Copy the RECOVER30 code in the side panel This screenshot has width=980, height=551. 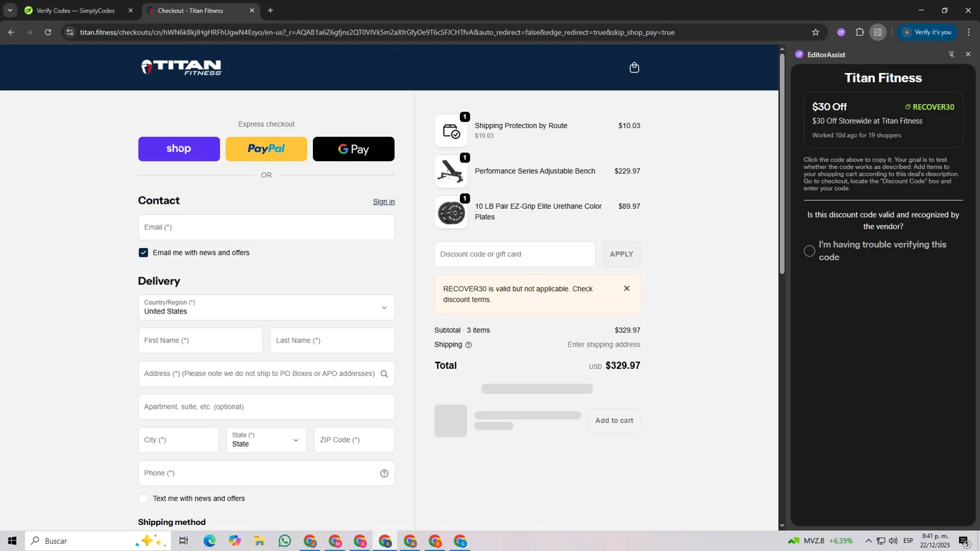click(x=930, y=107)
